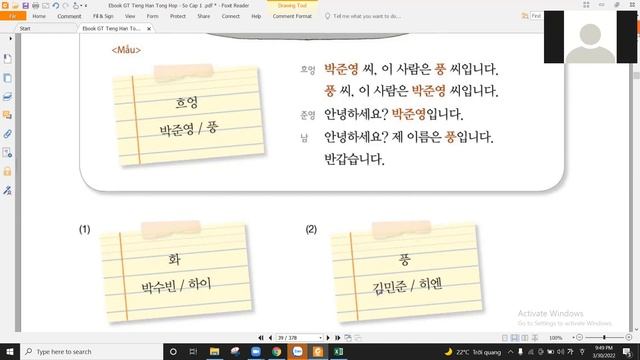640x360 pixels.
Task: Undo the last action
Action: [x=56, y=5]
